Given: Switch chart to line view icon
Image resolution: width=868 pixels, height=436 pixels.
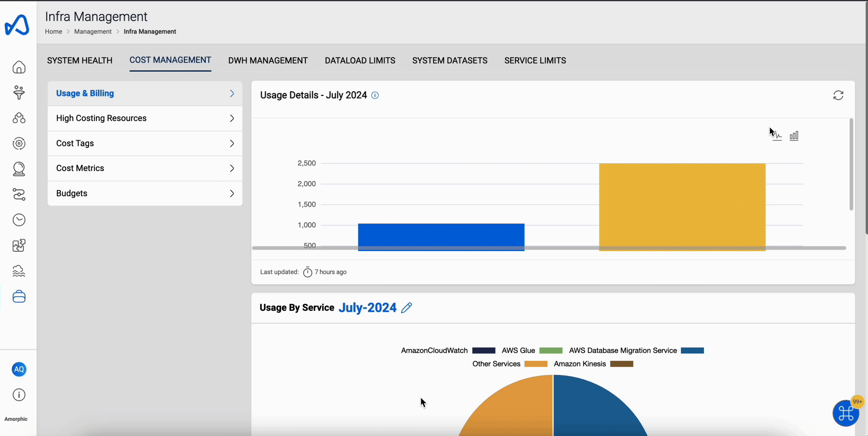Looking at the screenshot, I should [x=777, y=136].
